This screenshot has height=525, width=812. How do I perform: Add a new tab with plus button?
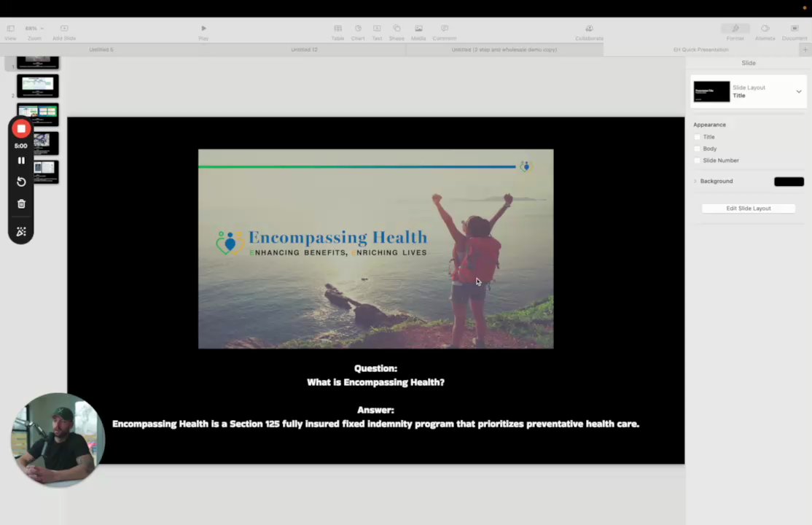(x=805, y=50)
